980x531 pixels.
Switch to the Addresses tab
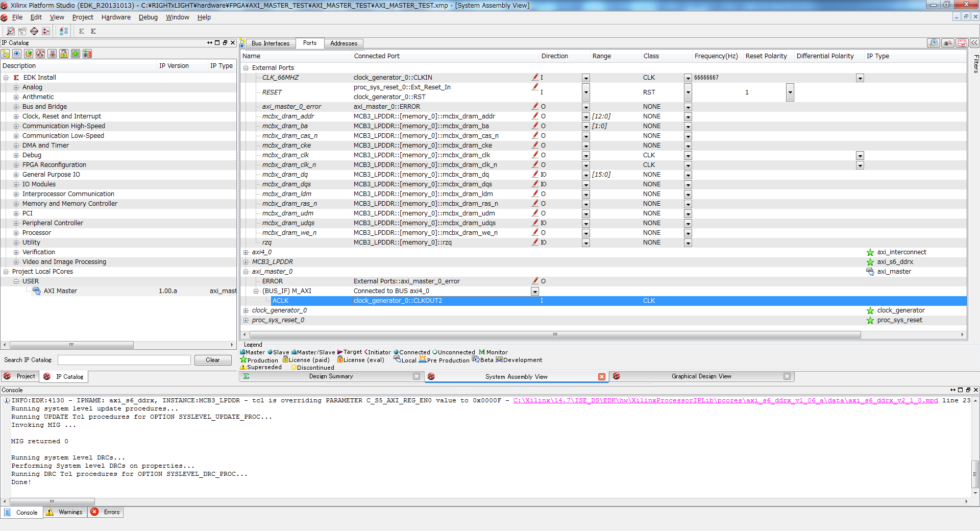(x=344, y=43)
